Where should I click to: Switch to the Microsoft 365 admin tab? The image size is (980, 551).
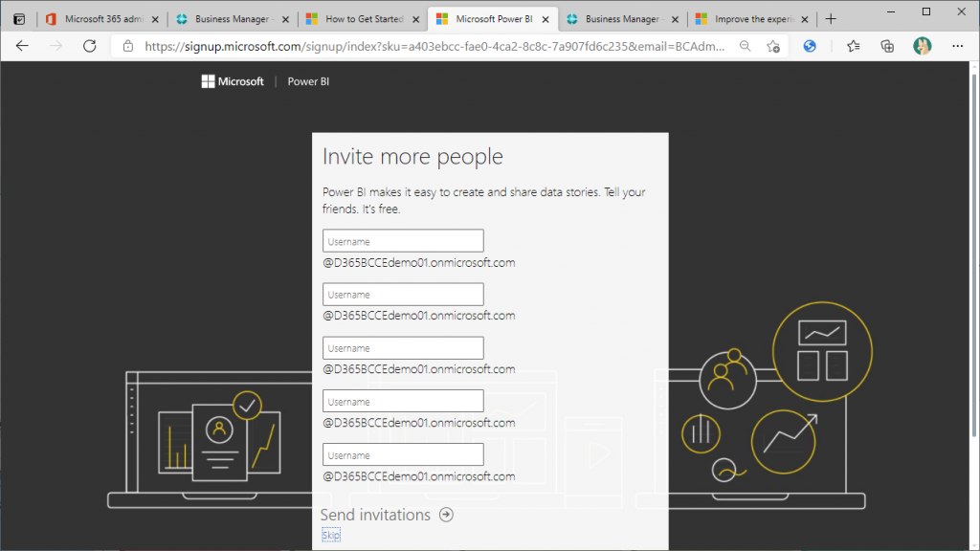[x=103, y=19]
